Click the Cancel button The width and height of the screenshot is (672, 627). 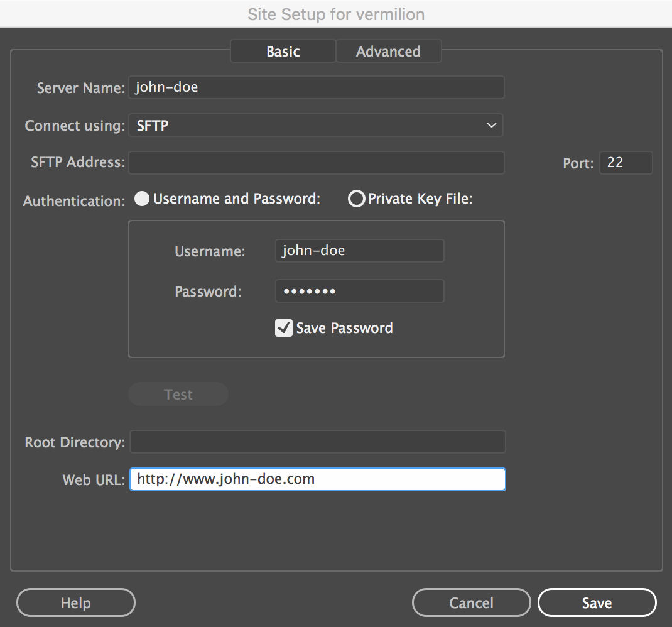(471, 602)
